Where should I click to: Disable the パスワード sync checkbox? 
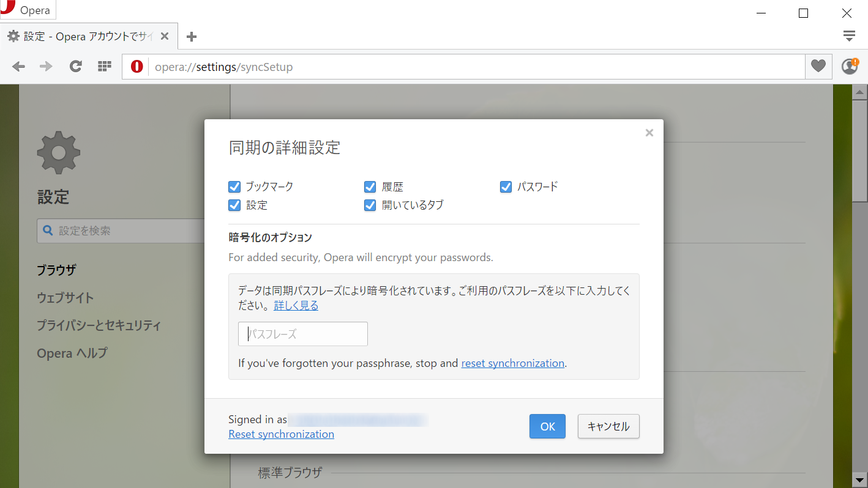(506, 187)
